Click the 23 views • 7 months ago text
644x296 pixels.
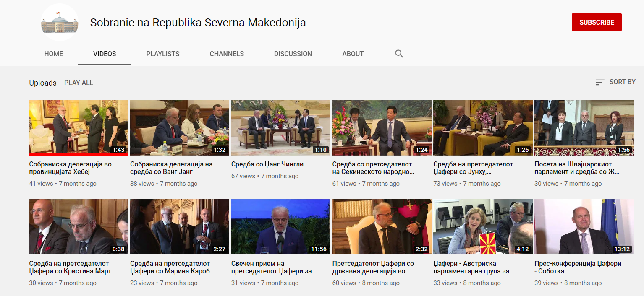[x=164, y=283]
